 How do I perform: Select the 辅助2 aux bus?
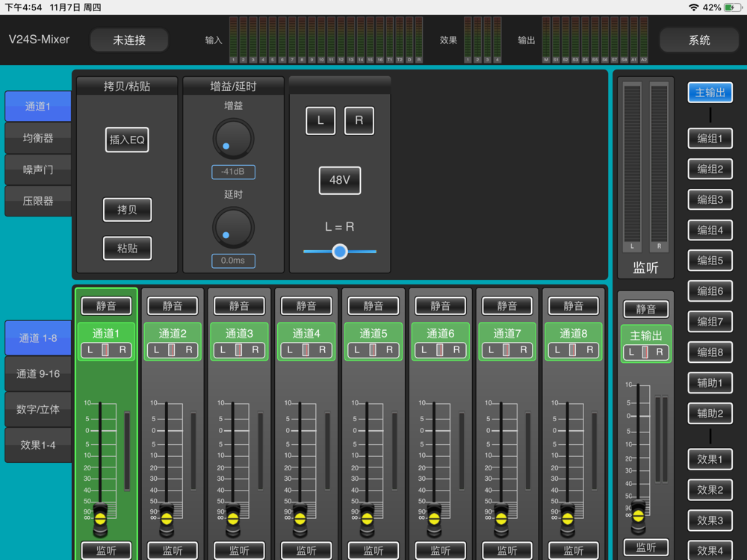click(710, 414)
